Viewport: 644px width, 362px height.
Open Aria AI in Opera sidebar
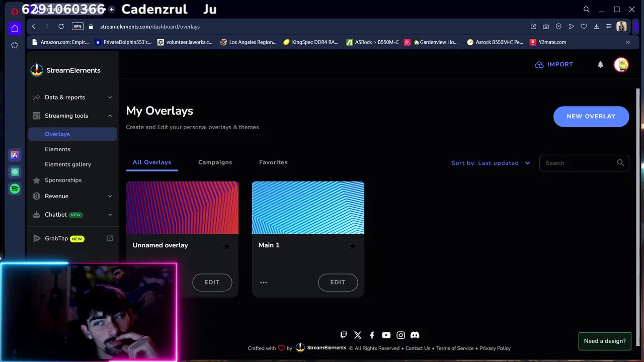coord(15,155)
